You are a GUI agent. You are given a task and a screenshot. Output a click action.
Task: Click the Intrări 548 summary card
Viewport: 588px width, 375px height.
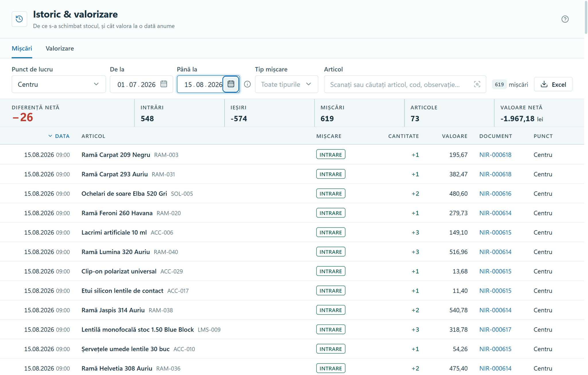[x=179, y=113]
